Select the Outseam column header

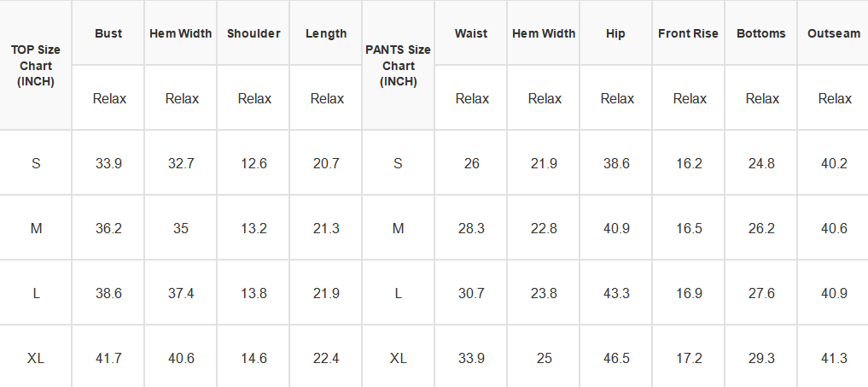(833, 33)
